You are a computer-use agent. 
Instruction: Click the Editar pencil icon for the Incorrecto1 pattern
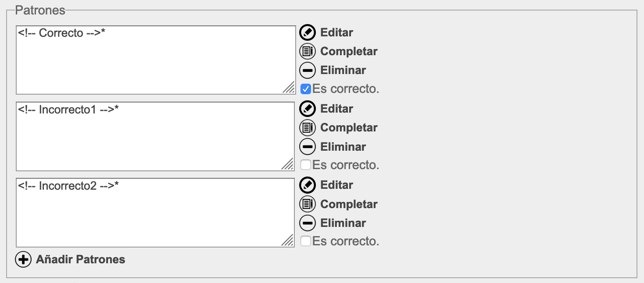(308, 109)
